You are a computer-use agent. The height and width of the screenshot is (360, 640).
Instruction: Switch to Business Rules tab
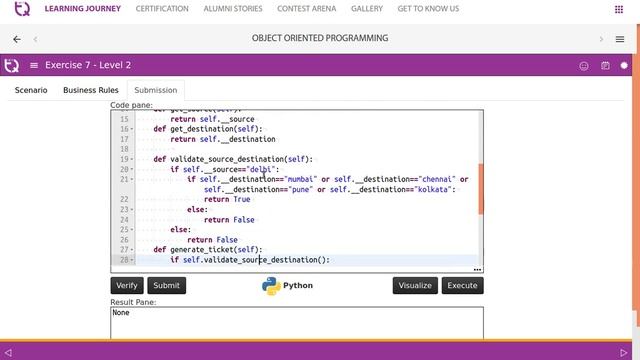(91, 90)
